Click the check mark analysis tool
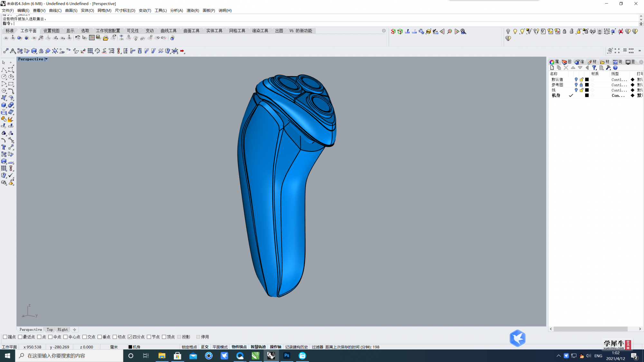 [11, 175]
